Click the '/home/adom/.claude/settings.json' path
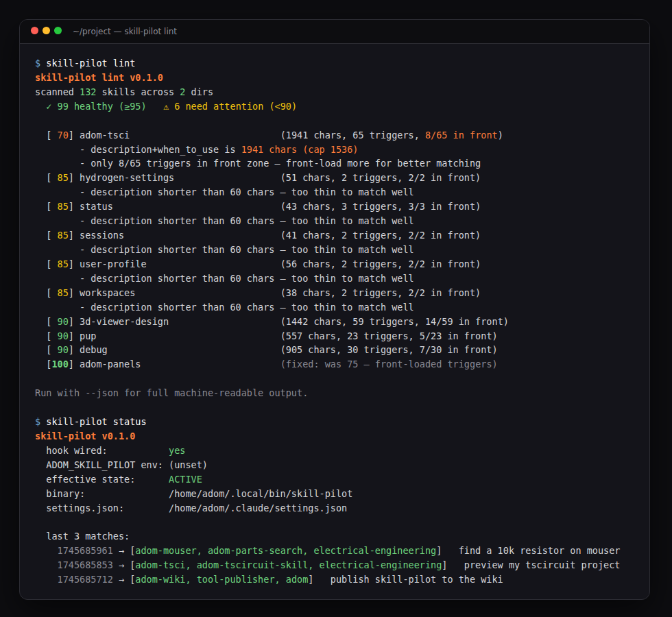This screenshot has width=672, height=617. tap(258, 508)
